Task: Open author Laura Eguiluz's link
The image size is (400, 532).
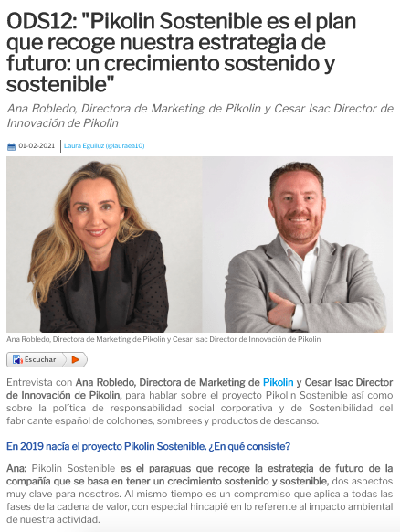Action: pyautogui.click(x=84, y=145)
